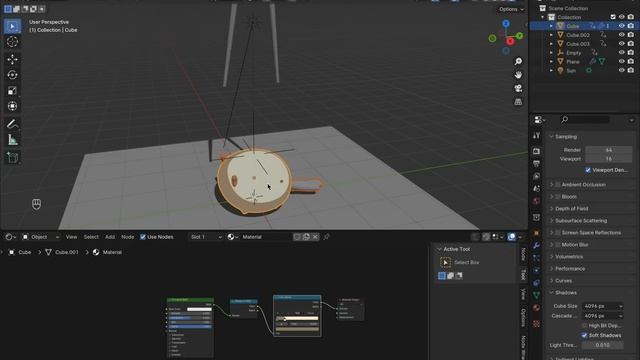Unlink material with the X icon
This screenshot has height=360, width=640.
click(315, 237)
